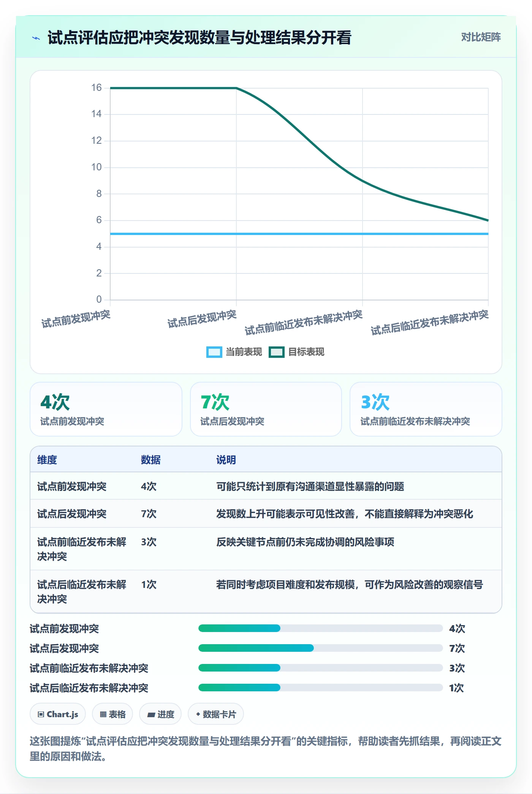The height and width of the screenshot is (794, 532).
Task: Select the 进度 tag chip
Action: 160,714
